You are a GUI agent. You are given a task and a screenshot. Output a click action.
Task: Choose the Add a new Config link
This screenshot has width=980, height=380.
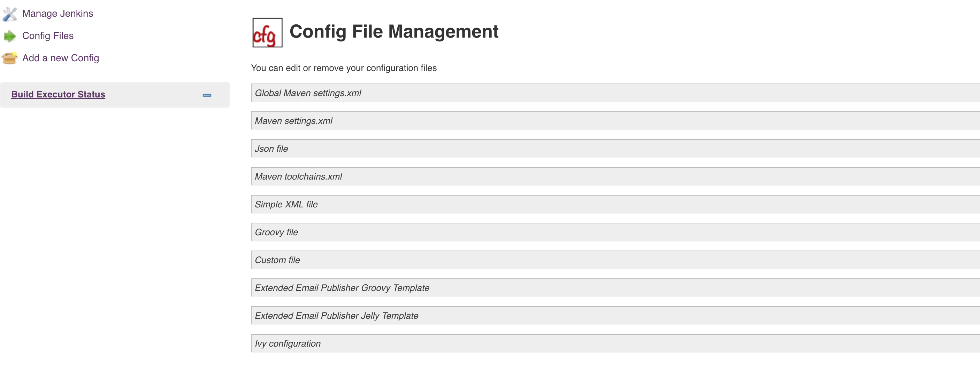pos(61,58)
